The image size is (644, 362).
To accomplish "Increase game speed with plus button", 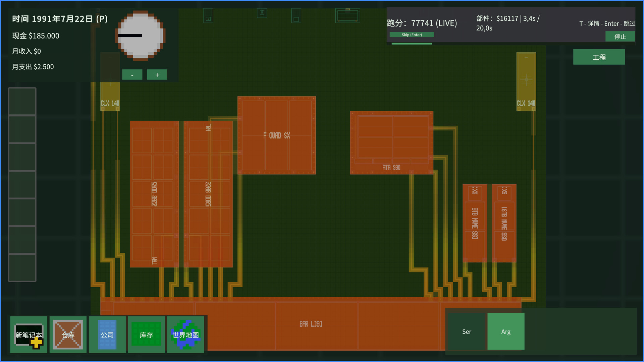I will pos(157,75).
